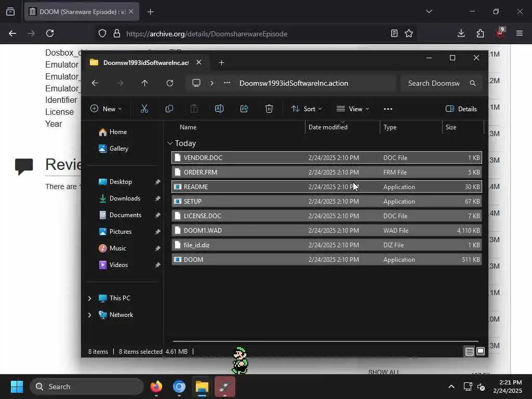The height and width of the screenshot is (399, 532).
Task: Click the breadcrumb chevron after the monitor icon
Action: click(x=212, y=83)
